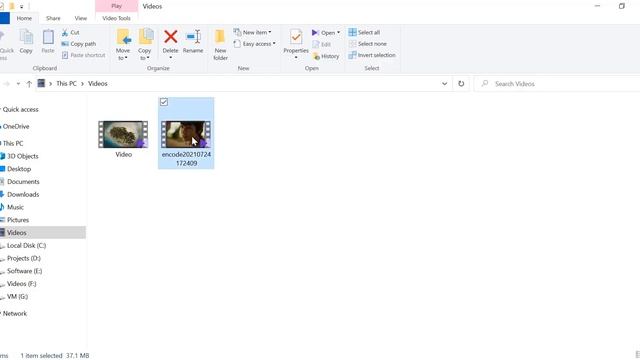Uncheck the encode20210724172409 file checkbox
The height and width of the screenshot is (360, 640).
point(164,102)
